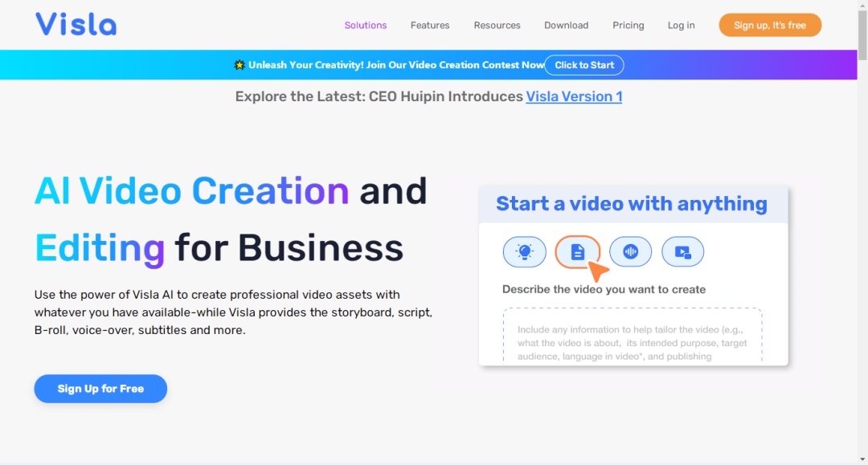Open the Resources menu

pyautogui.click(x=497, y=26)
